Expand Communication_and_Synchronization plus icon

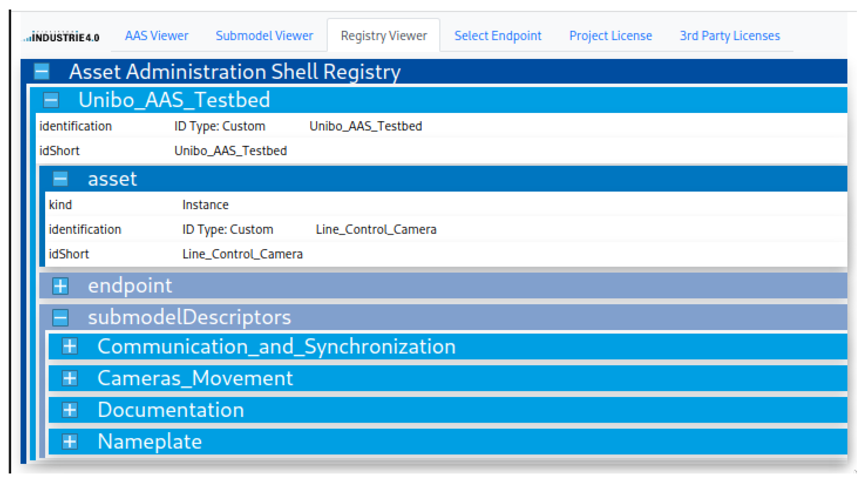pos(70,346)
